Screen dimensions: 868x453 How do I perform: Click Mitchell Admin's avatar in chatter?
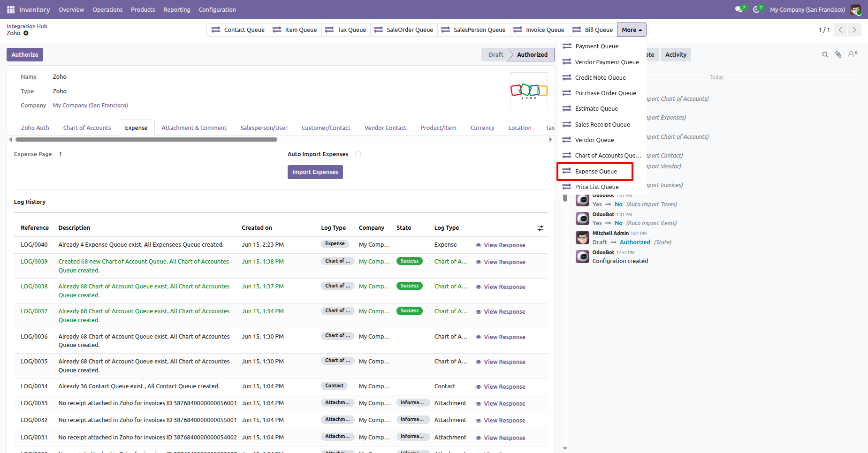point(582,238)
